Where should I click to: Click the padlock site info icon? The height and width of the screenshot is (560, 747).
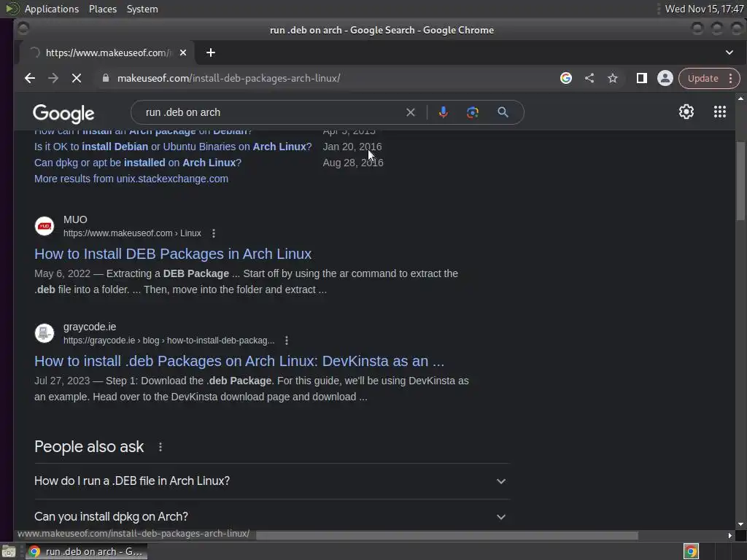pos(106,78)
